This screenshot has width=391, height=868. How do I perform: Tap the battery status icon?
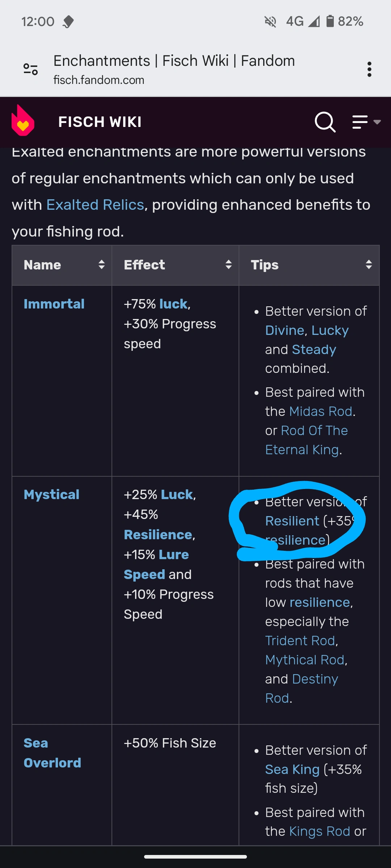tap(330, 21)
